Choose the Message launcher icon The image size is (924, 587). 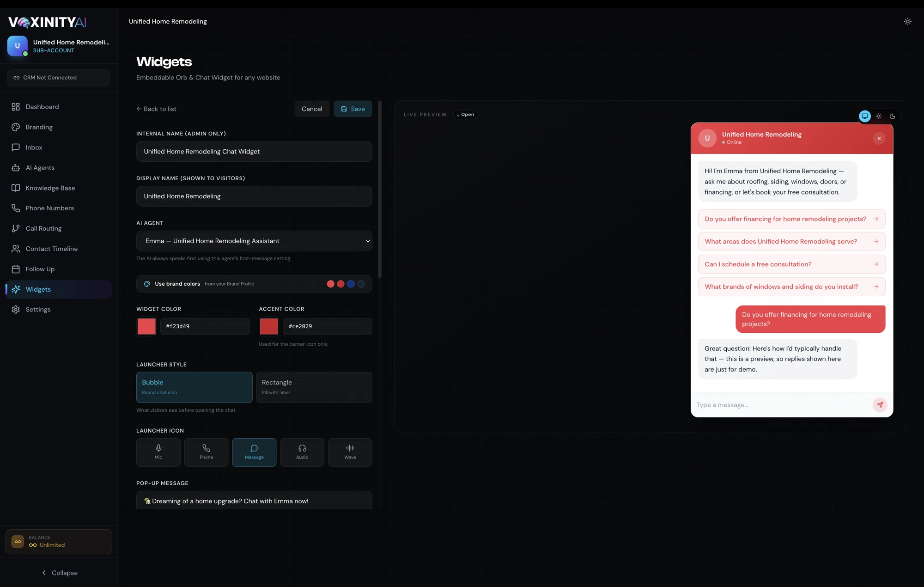[254, 452]
